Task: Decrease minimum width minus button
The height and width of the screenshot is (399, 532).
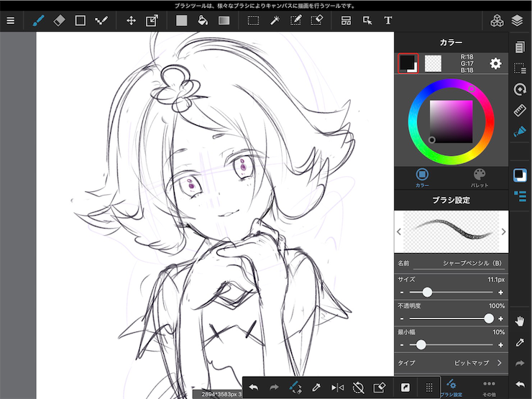Action: coord(402,345)
